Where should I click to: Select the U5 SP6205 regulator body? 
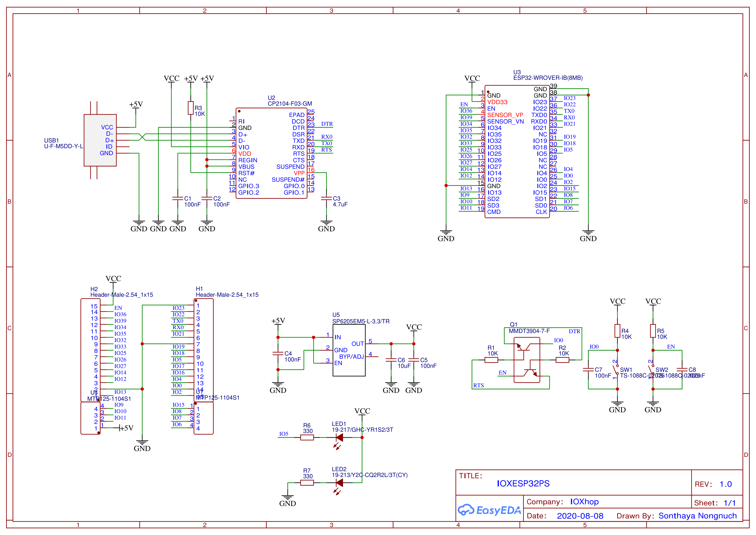point(349,350)
